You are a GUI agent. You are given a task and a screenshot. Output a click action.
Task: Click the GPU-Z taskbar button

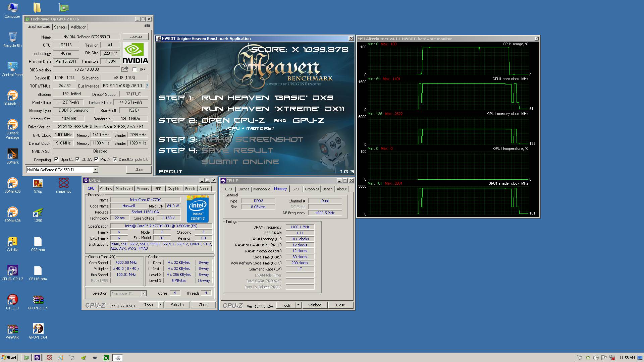point(26,358)
